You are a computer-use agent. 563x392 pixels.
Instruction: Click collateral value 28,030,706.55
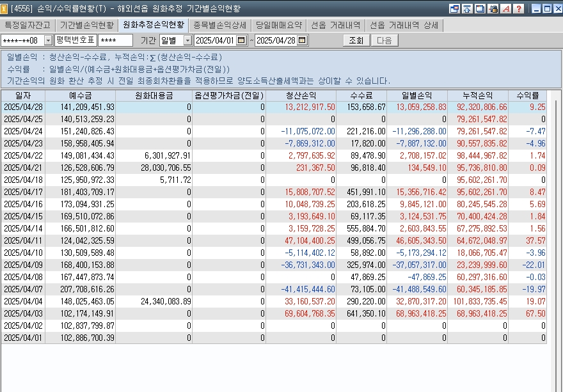154,168
